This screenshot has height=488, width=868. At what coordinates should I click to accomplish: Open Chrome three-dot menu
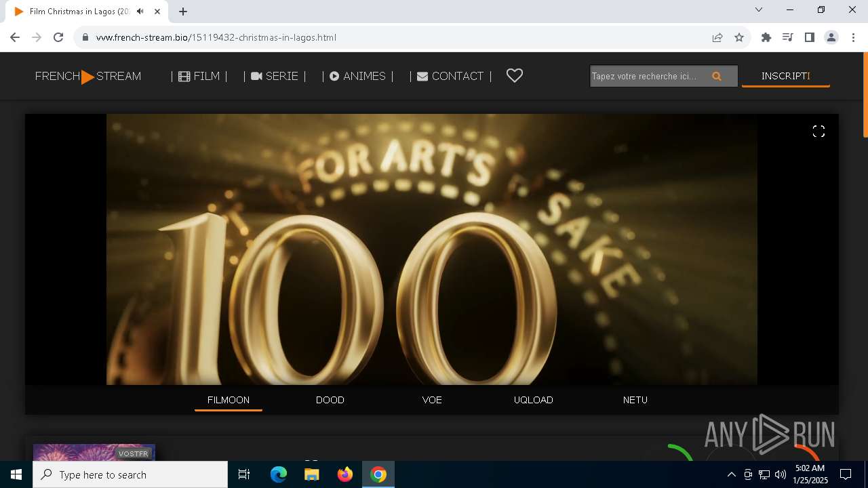tap(853, 37)
